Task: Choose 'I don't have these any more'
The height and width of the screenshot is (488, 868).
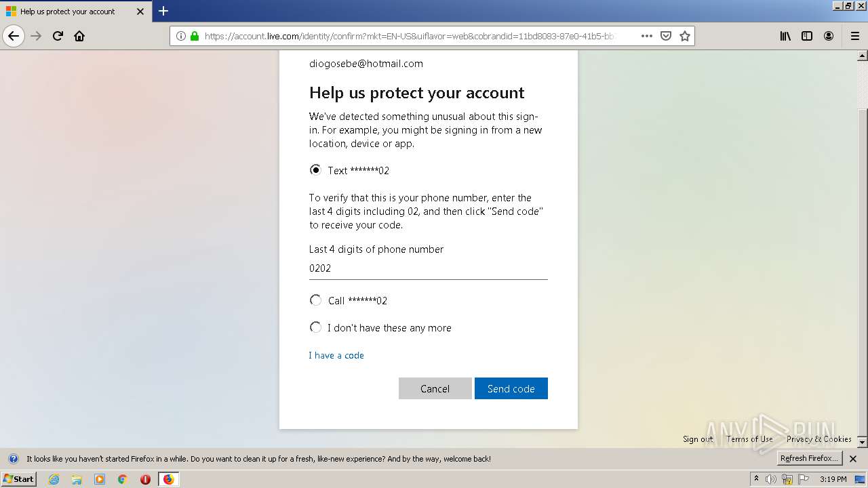Action: click(315, 327)
